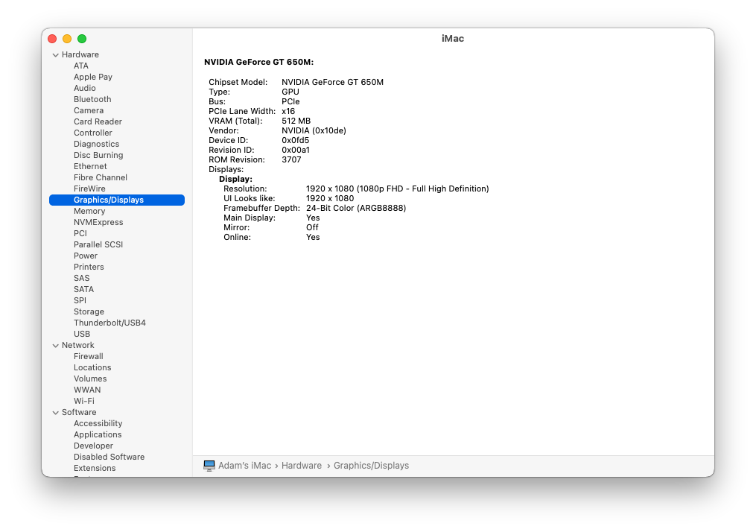Select Camera in the sidebar

[89, 110]
